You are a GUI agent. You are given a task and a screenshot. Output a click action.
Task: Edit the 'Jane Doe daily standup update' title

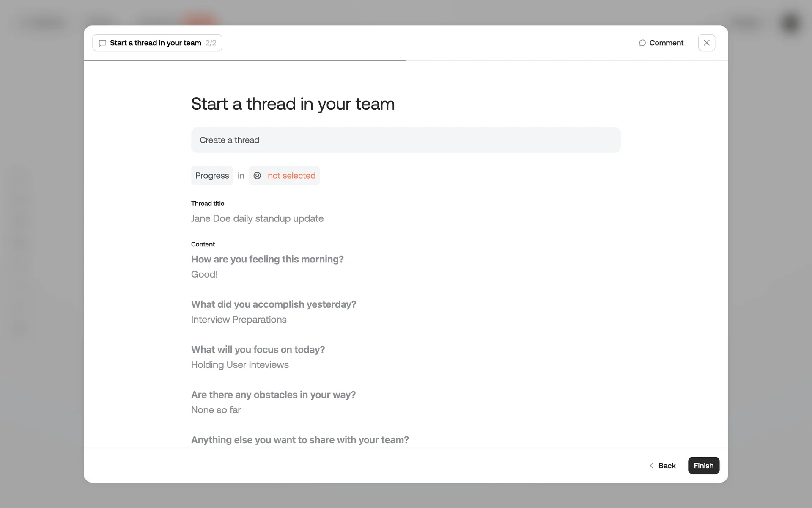point(257,218)
